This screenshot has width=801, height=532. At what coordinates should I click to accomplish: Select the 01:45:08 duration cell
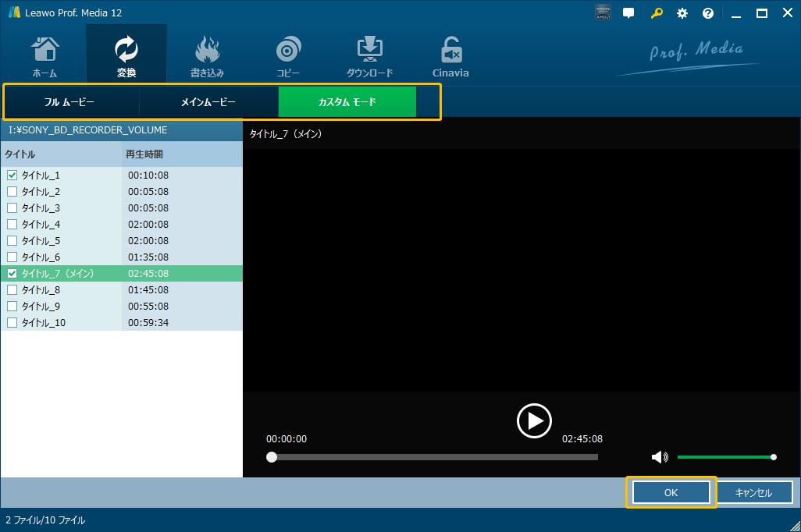coord(148,289)
